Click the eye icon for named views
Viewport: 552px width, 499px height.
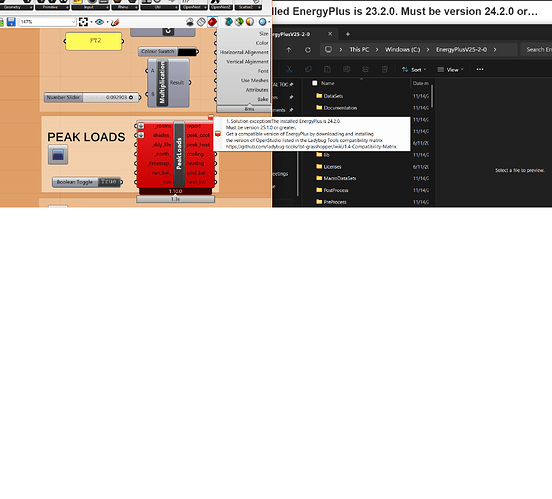[x=100, y=22]
